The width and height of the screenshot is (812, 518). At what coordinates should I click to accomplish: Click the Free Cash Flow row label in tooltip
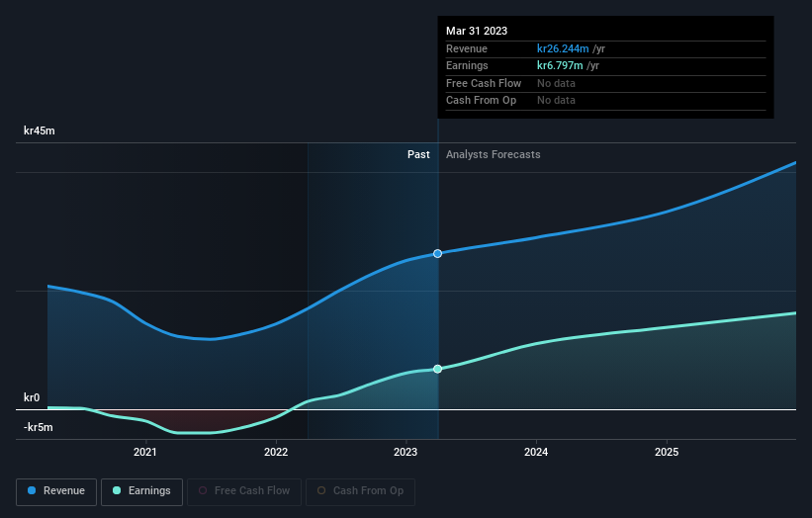484,83
